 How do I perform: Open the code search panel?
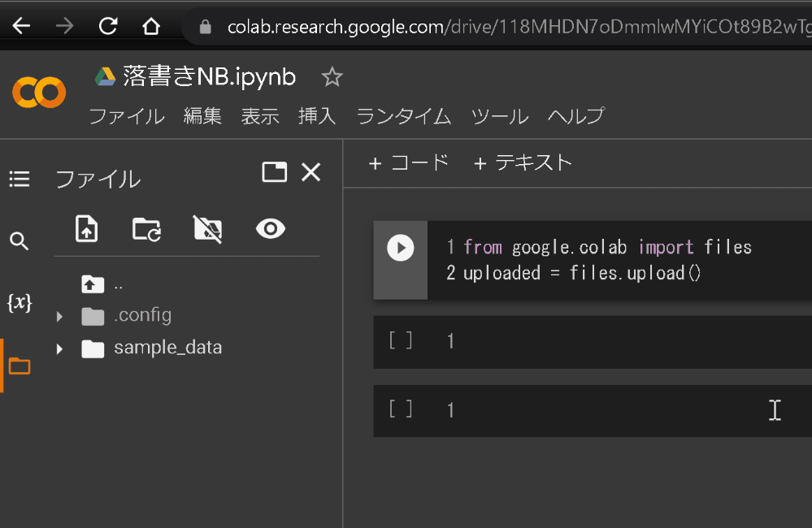[20, 240]
